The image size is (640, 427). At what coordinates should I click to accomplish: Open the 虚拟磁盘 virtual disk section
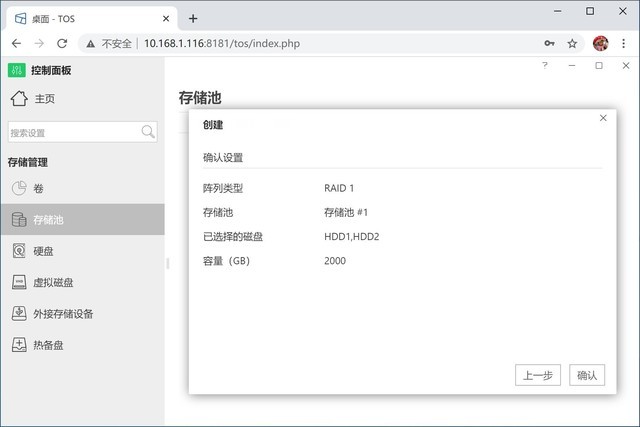[82, 282]
